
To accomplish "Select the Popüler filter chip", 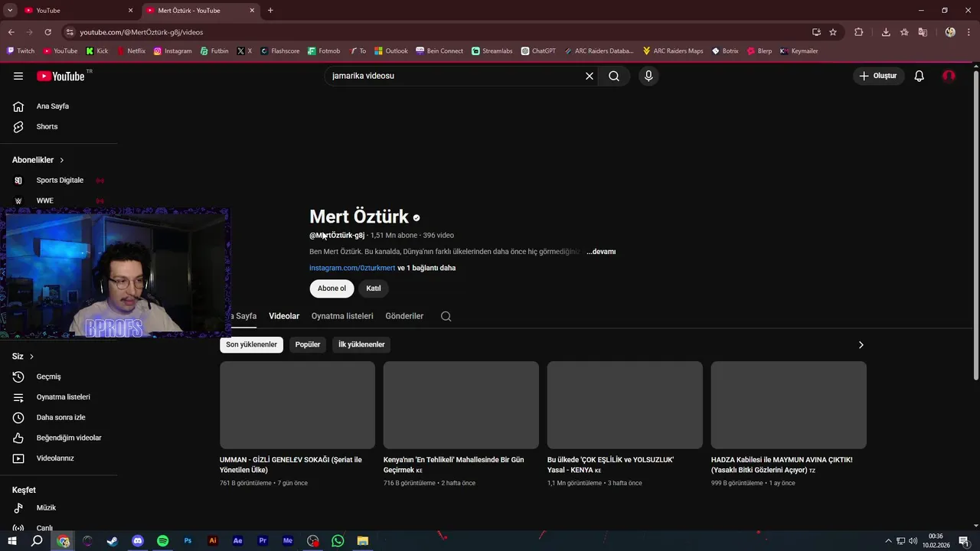I will click(308, 344).
